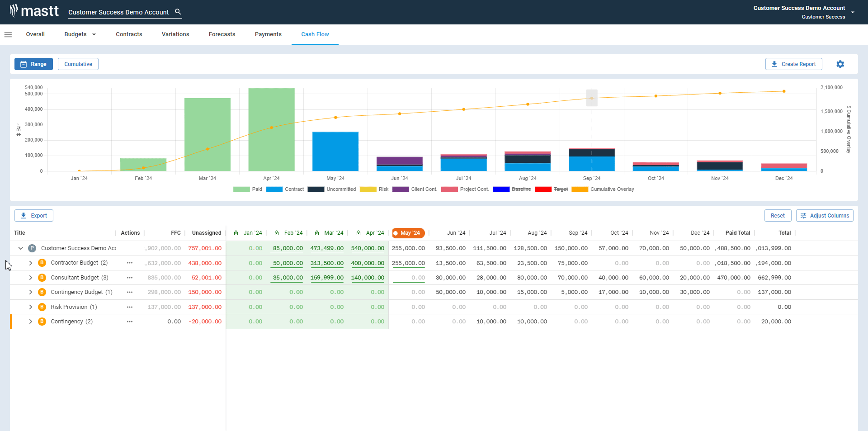The width and height of the screenshot is (868, 431).
Task: Open the hamburger navigation menu
Action: click(8, 35)
